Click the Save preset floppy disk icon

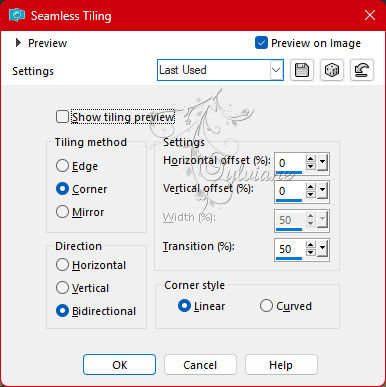click(302, 70)
